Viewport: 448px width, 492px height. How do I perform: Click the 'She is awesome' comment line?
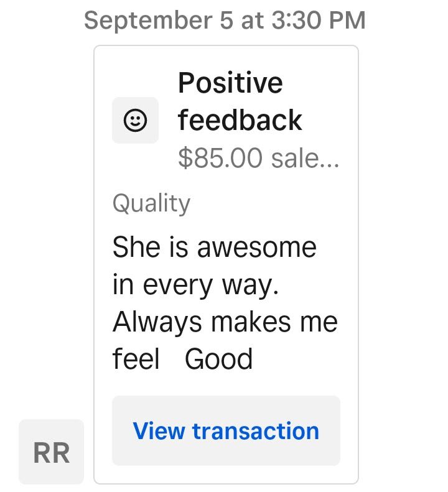215,247
